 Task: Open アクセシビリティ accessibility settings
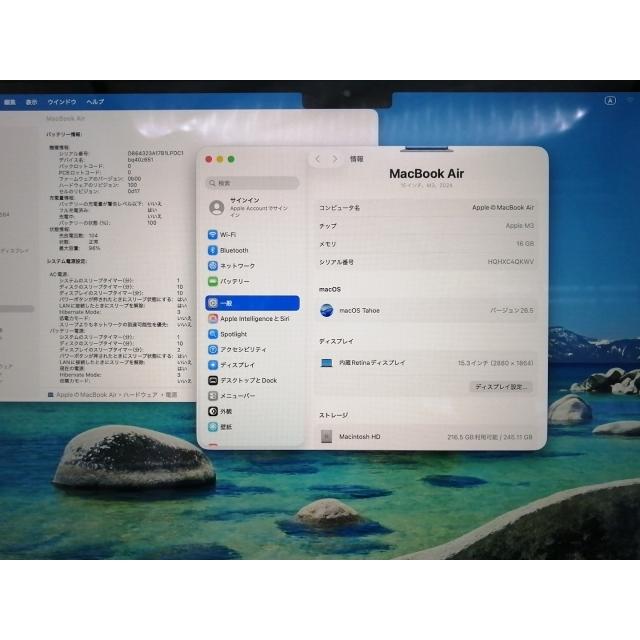[237, 349]
